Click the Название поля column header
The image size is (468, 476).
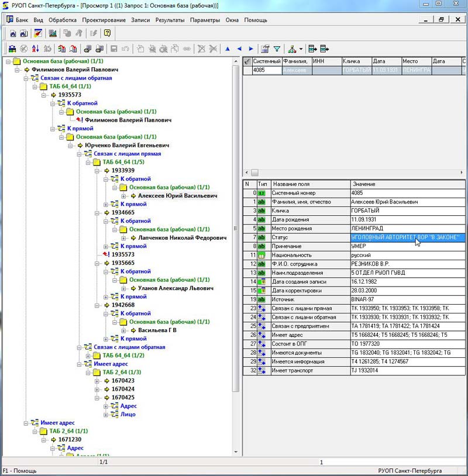click(310, 184)
